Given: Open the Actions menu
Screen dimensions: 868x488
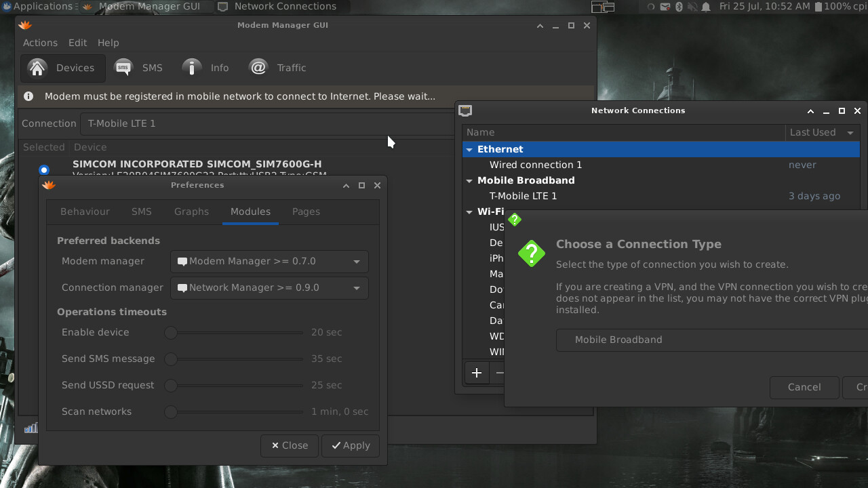Looking at the screenshot, I should click(x=40, y=43).
